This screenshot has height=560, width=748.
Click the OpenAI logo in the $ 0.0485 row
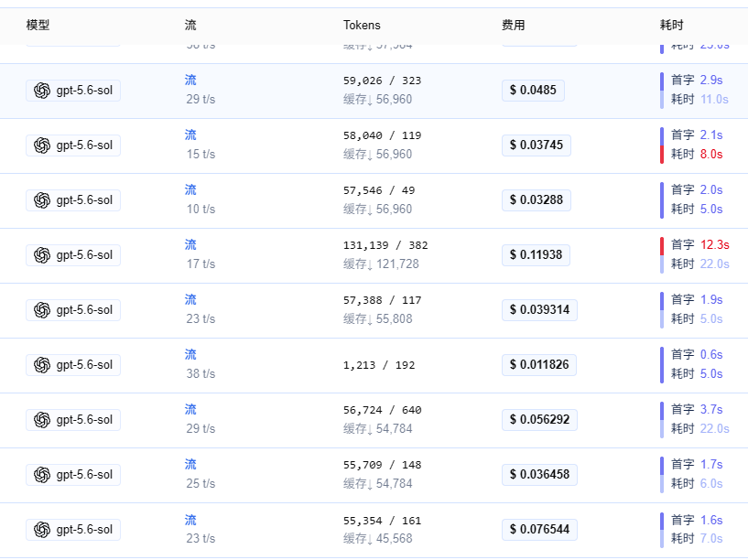(42, 91)
